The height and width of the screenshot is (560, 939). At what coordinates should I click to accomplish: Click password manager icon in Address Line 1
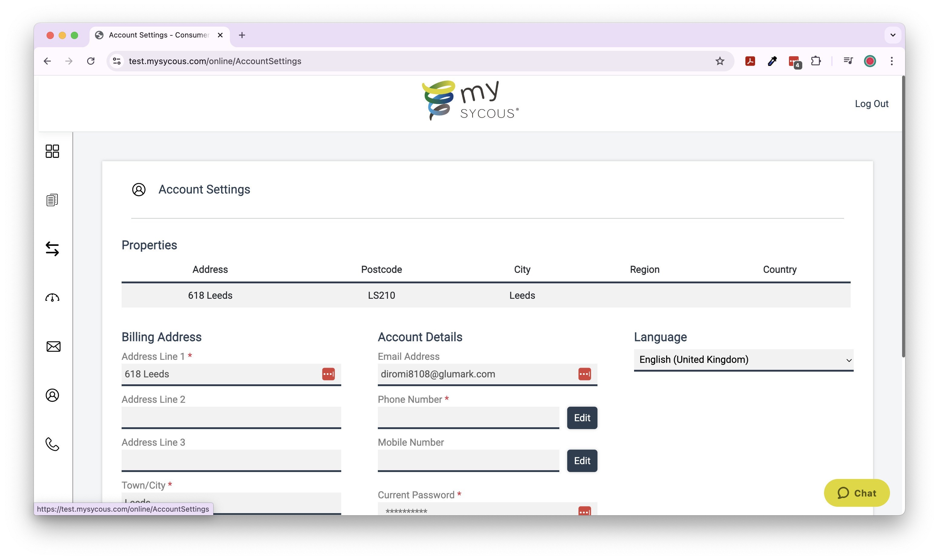pos(328,374)
